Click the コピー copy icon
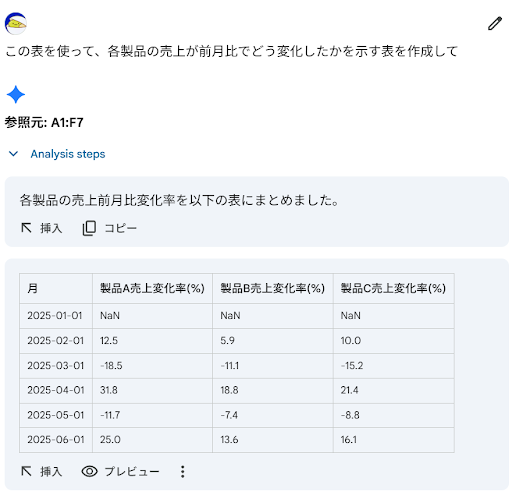This screenshot has height=492, width=512. (89, 228)
